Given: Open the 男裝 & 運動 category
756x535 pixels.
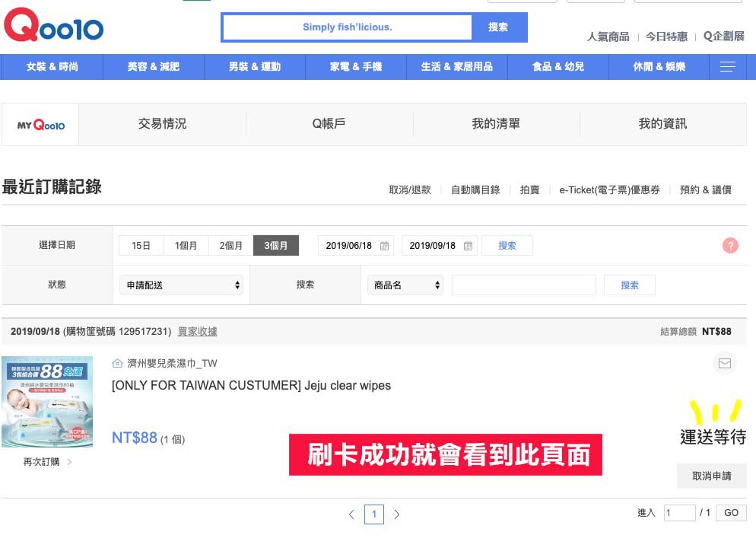Looking at the screenshot, I should tap(255, 66).
